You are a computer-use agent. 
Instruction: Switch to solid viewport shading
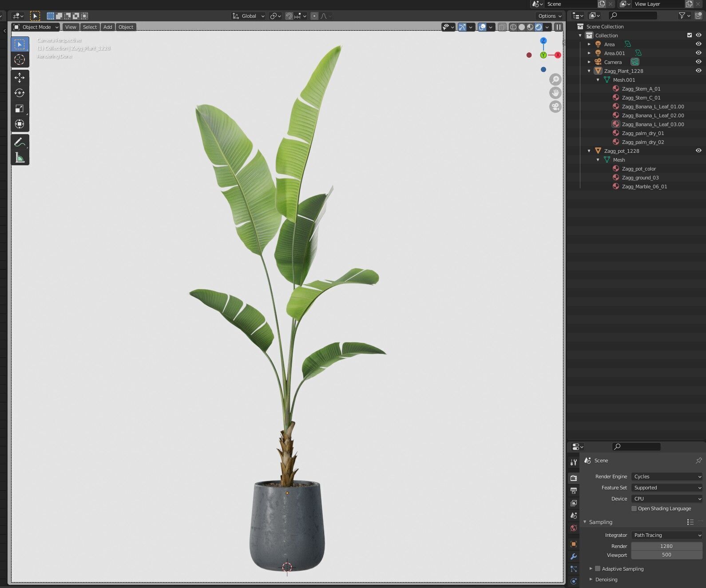coord(522,27)
